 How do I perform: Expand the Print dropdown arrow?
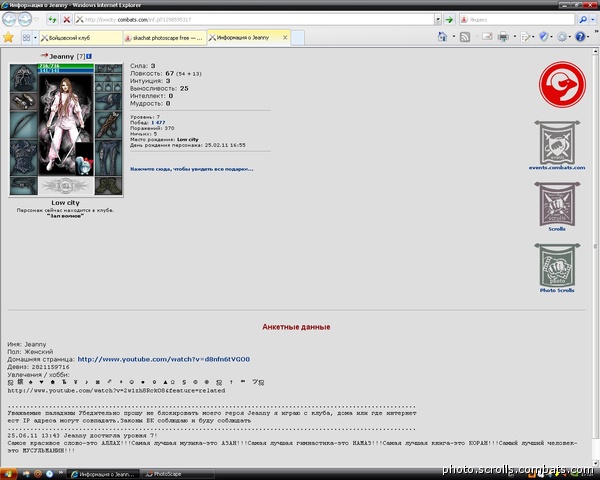(514, 37)
